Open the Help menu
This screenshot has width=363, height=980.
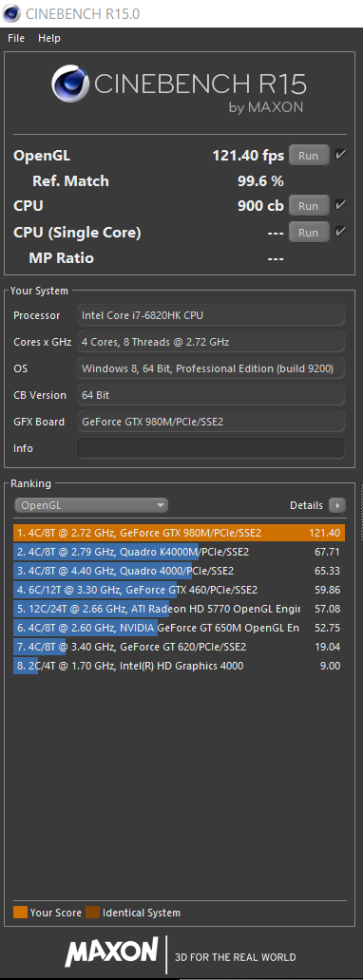[x=49, y=38]
